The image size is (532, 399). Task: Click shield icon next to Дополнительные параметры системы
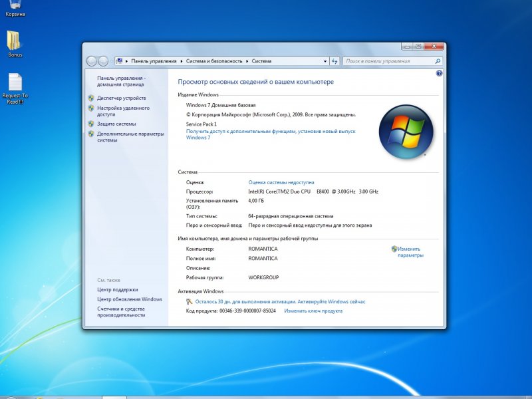pos(91,134)
